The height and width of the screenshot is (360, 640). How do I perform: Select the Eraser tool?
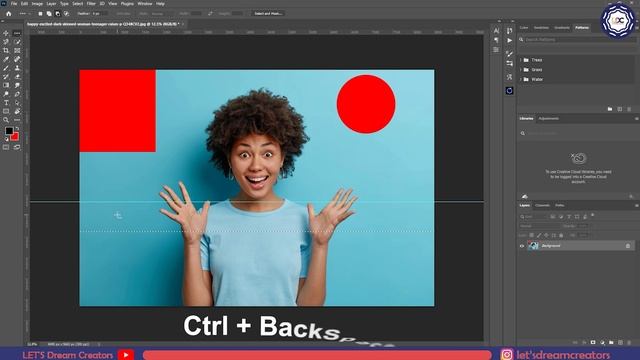click(17, 77)
